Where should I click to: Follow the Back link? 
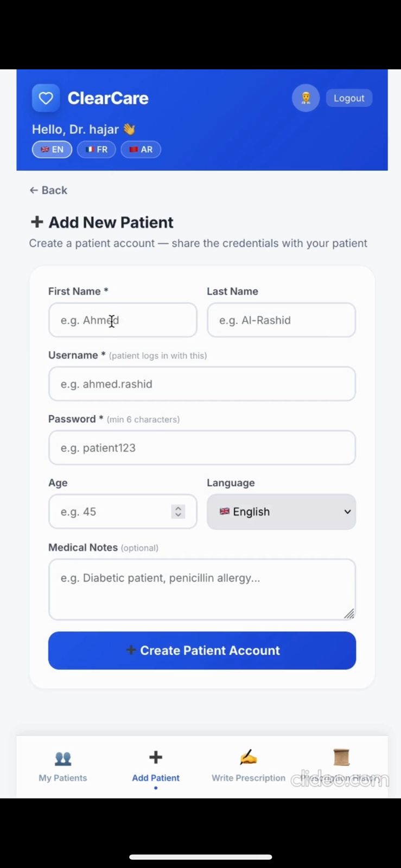[48, 190]
